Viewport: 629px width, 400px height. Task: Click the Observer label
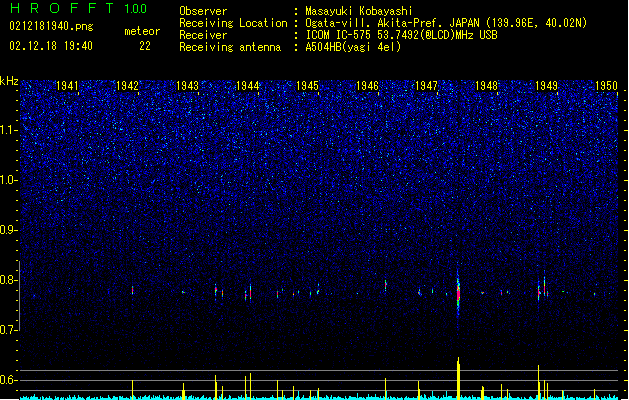[x=203, y=11]
